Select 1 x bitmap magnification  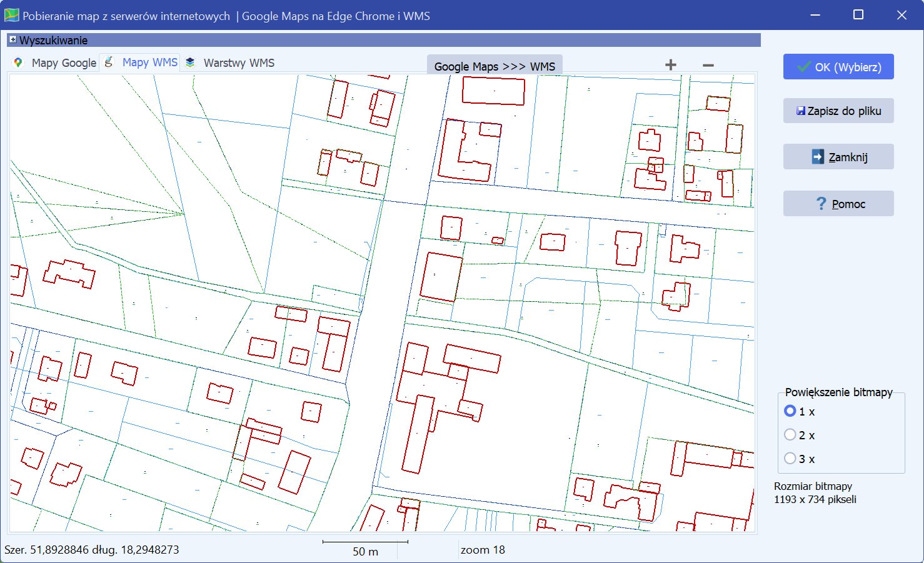click(790, 411)
